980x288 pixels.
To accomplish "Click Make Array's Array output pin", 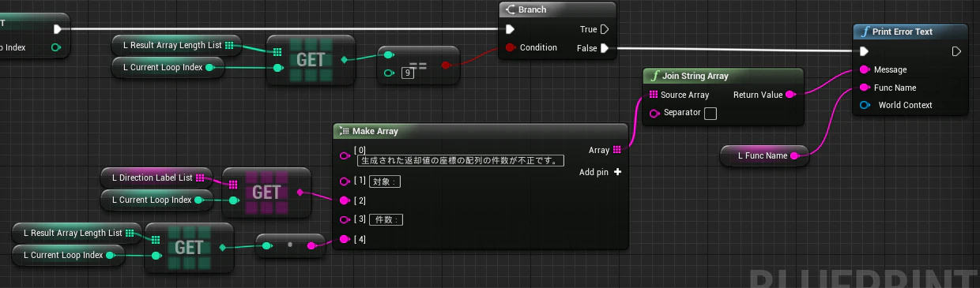I will click(616, 150).
